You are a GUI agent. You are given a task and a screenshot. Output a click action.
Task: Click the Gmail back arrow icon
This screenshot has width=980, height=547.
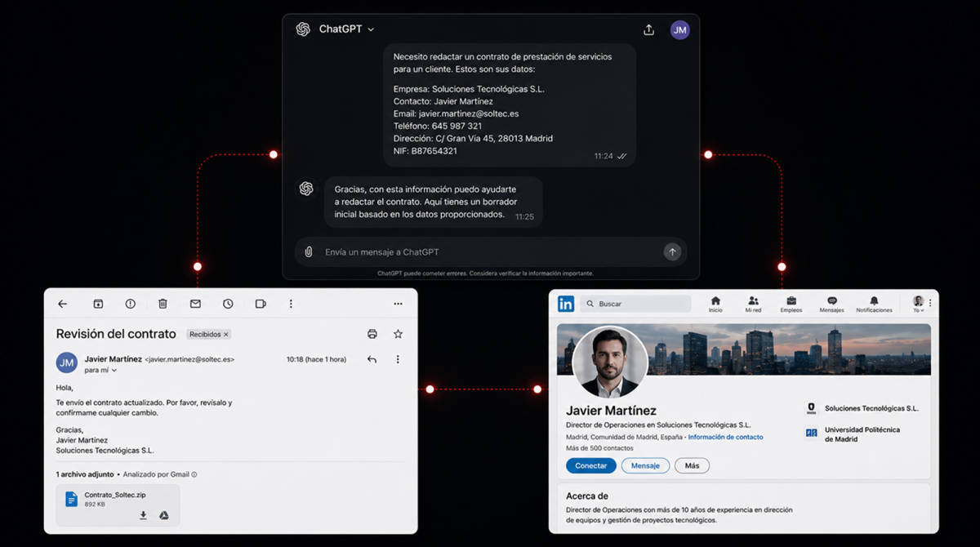[63, 304]
